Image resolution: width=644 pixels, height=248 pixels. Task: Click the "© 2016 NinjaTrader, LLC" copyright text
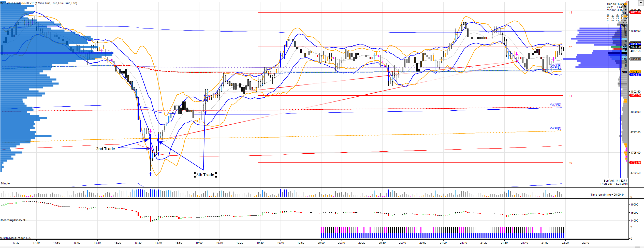point(16,238)
